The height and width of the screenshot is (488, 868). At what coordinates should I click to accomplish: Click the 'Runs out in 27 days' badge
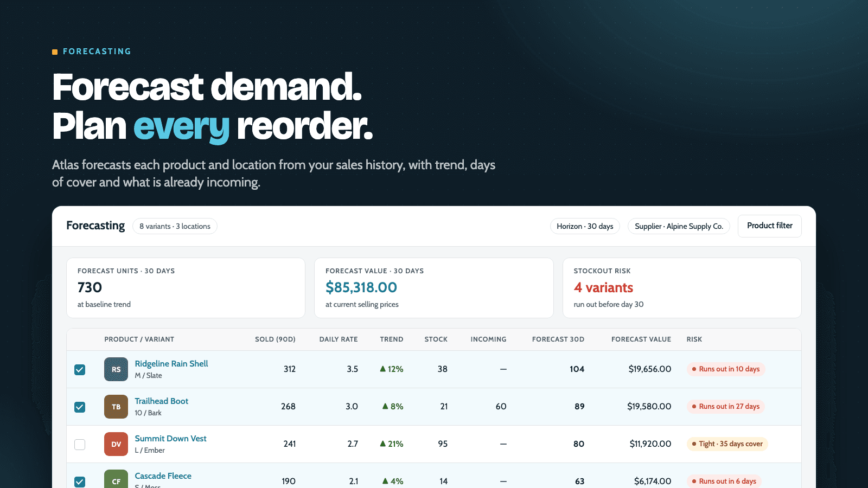[x=726, y=407]
